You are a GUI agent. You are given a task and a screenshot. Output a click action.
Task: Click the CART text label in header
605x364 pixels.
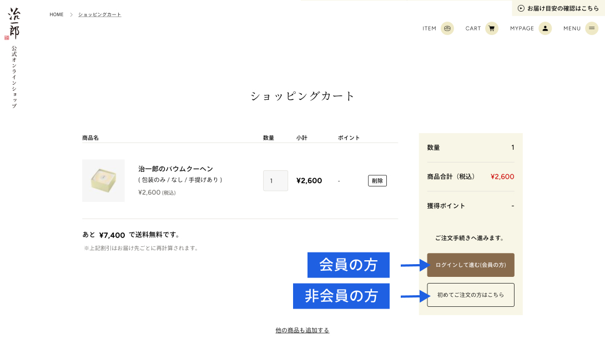tap(473, 28)
